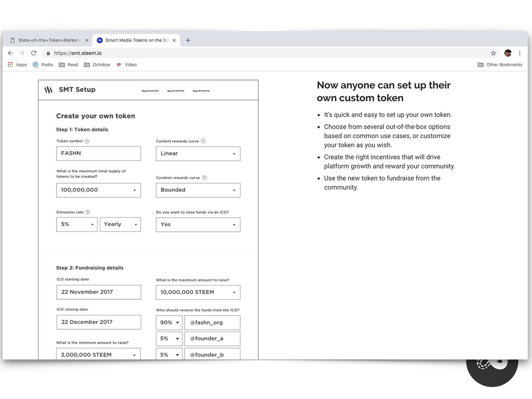Screen dimensions: 532x399
Task: Open the Linear content rewards curve dropdown
Action: click(x=198, y=154)
